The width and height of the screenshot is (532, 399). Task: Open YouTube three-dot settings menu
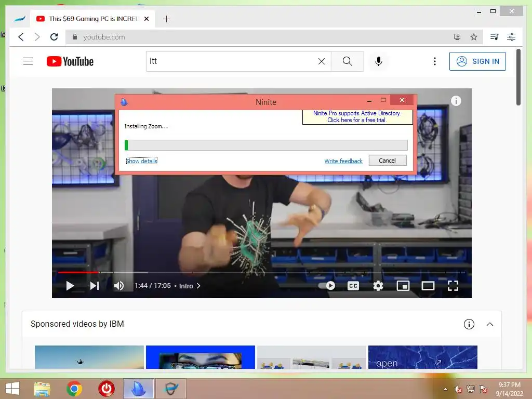[435, 61]
